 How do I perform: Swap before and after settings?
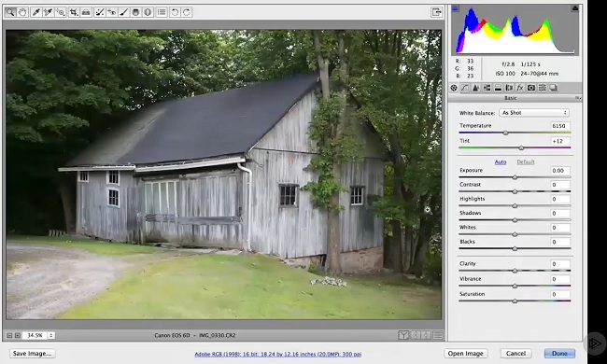(x=416, y=335)
